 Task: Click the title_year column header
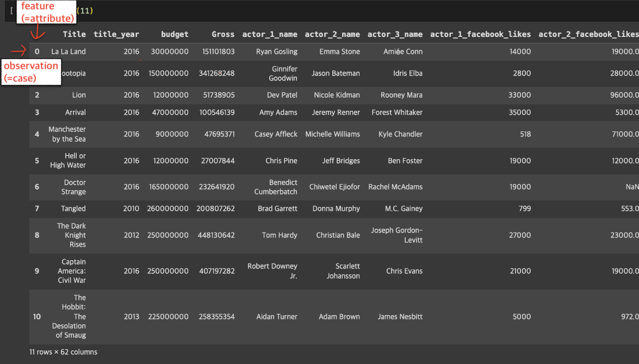[116, 34]
